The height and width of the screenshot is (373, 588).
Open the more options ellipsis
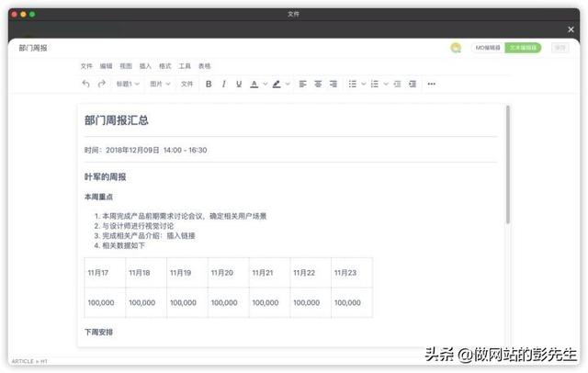pyautogui.click(x=431, y=84)
